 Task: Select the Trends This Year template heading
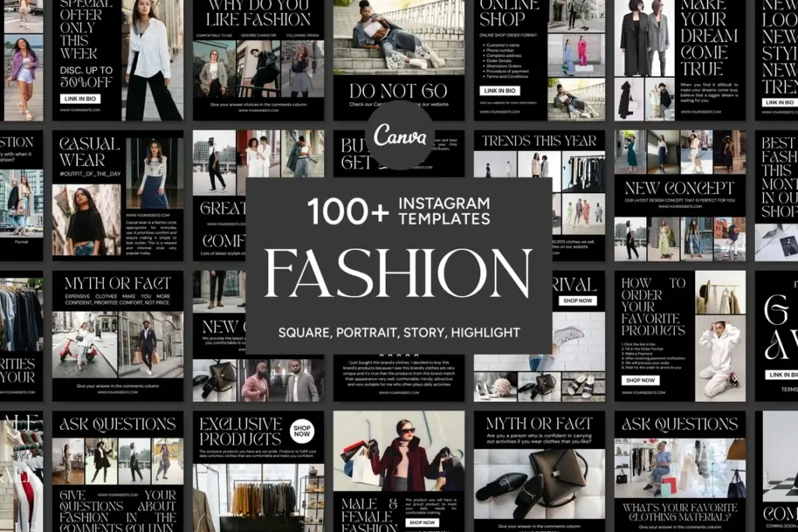[x=539, y=141]
